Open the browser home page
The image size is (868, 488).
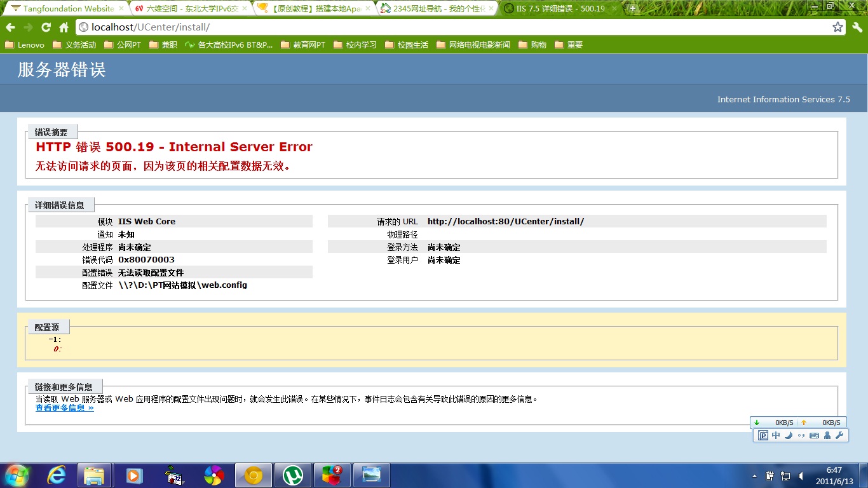(x=64, y=27)
